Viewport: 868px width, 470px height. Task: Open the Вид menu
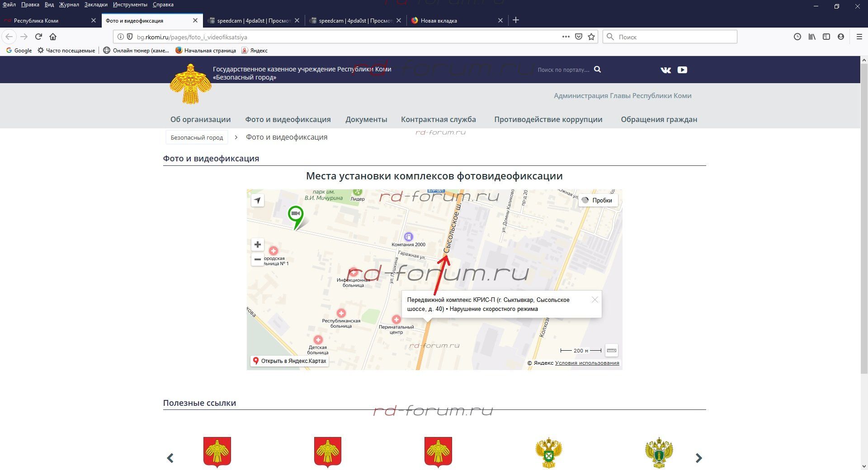coord(49,5)
